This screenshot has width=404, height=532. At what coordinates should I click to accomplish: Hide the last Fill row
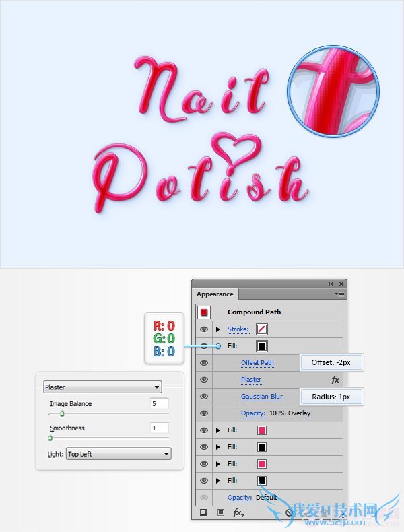(x=204, y=480)
